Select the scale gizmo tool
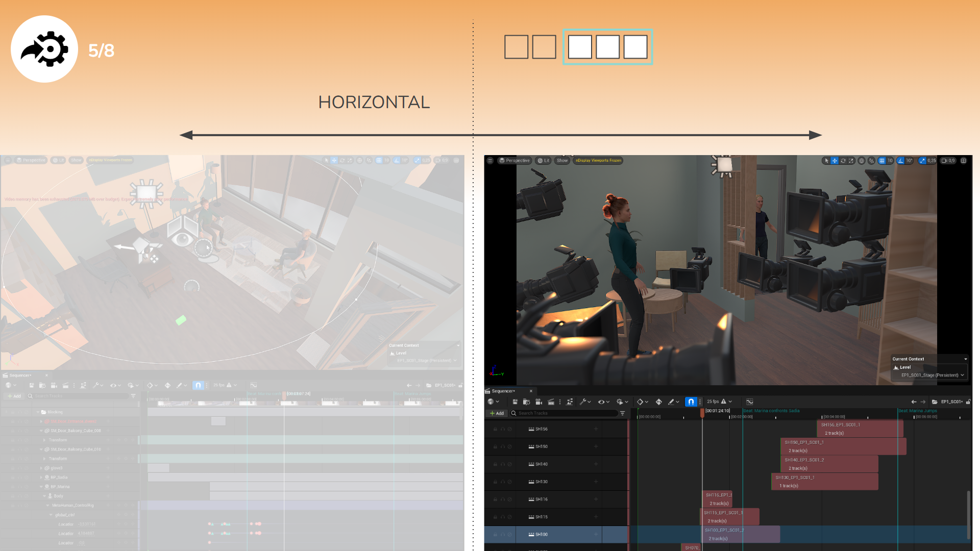Viewport: 980px width, 551px height. pos(851,160)
